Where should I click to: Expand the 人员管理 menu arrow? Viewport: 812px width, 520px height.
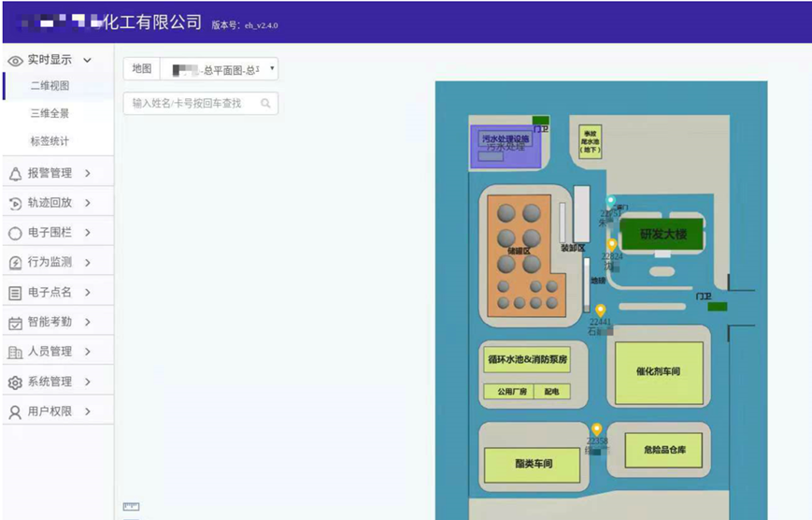88,352
